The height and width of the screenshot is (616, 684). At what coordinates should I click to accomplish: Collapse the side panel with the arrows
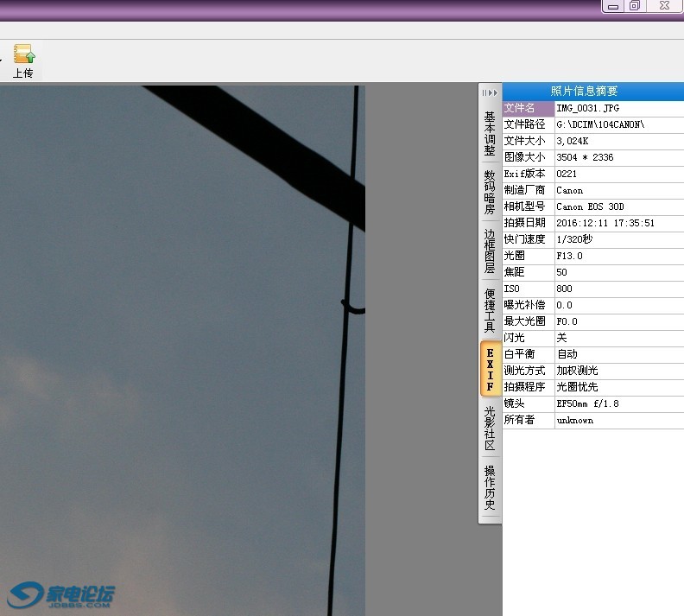tap(490, 92)
